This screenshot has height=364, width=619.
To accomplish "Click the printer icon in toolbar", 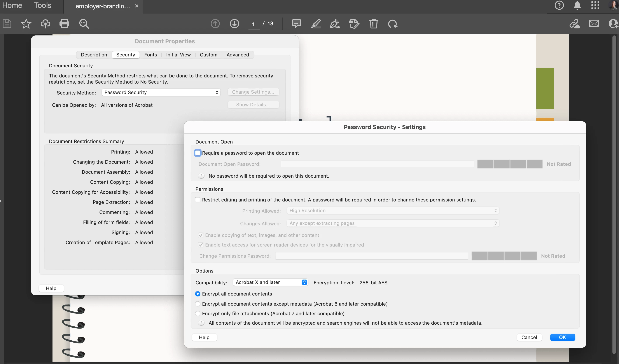I will point(64,24).
